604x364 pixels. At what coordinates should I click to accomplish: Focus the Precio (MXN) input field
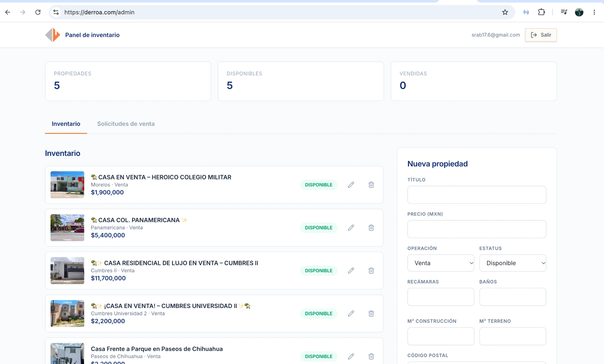click(477, 229)
